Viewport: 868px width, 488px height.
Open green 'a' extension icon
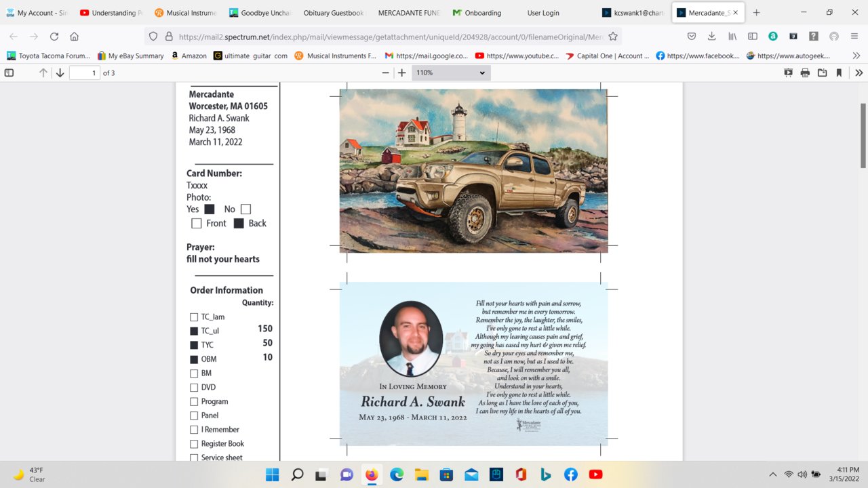[772, 37]
